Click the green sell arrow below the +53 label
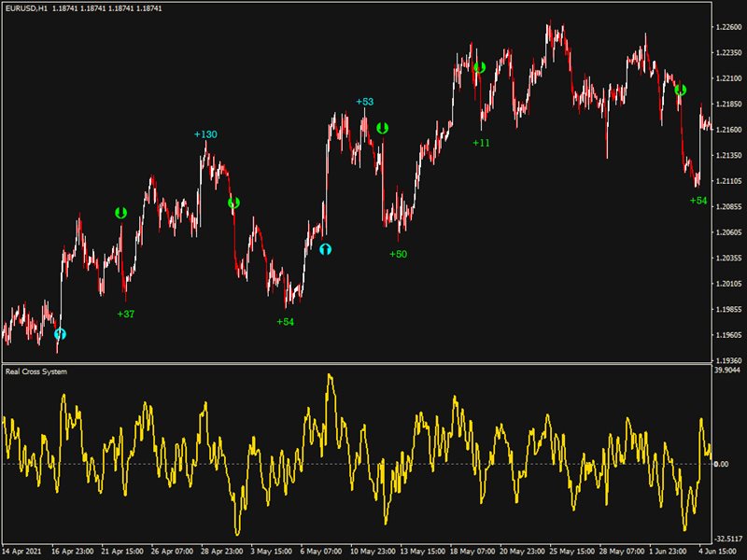 tap(382, 128)
